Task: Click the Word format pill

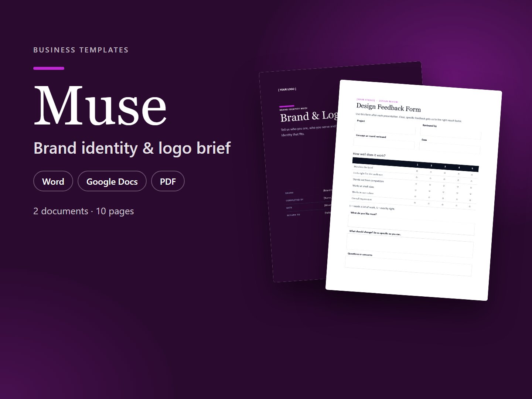Action: click(53, 181)
